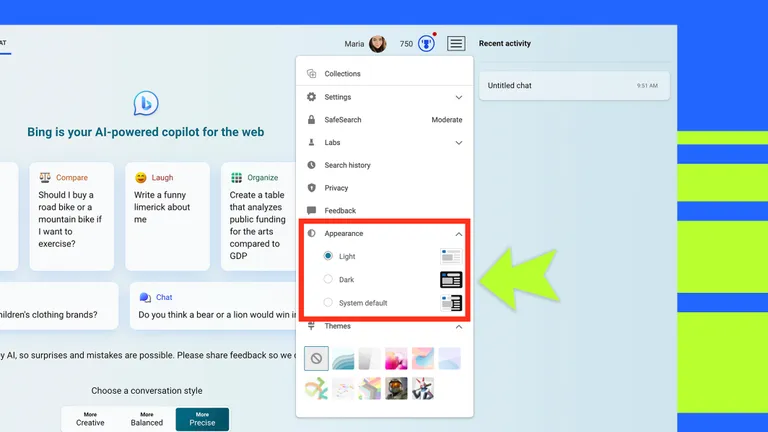
Task: Click the Bing chat logo
Action: [146, 103]
